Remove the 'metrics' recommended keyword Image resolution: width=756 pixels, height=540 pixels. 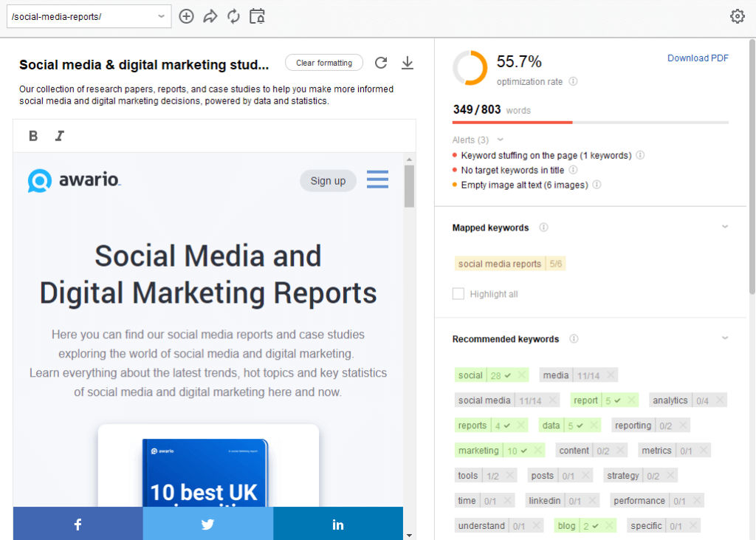coord(704,451)
